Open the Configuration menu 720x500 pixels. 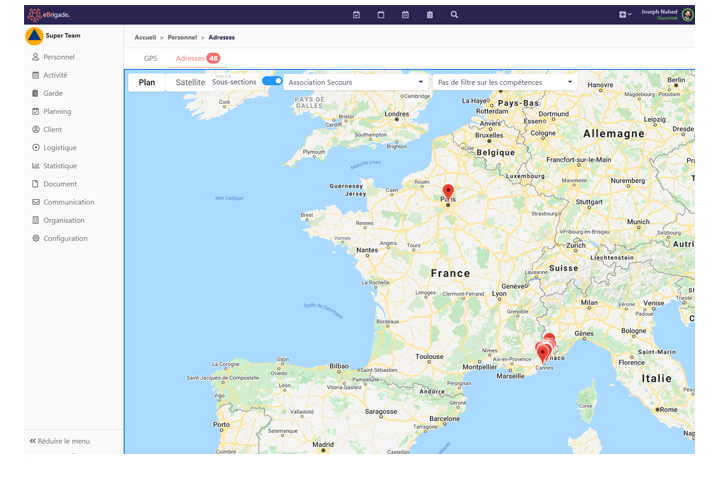(x=65, y=238)
